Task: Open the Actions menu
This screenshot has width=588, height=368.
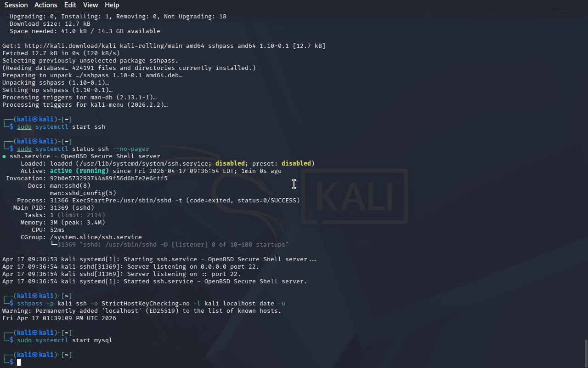Action: click(x=46, y=5)
